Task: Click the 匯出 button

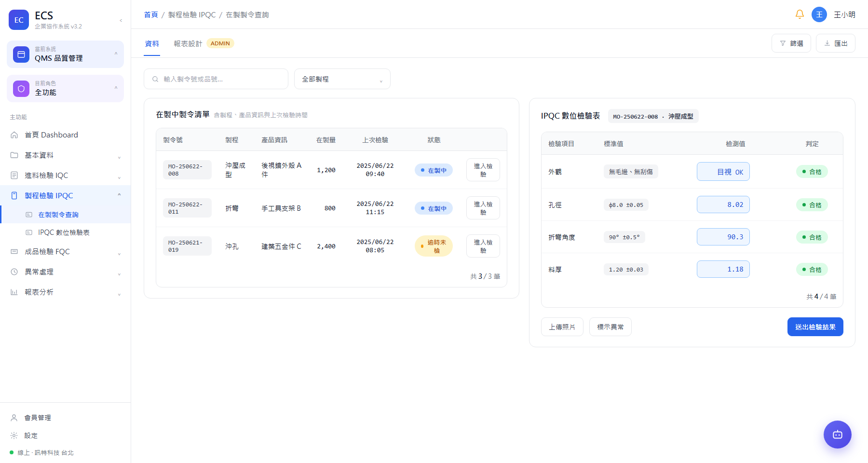Action: [836, 43]
